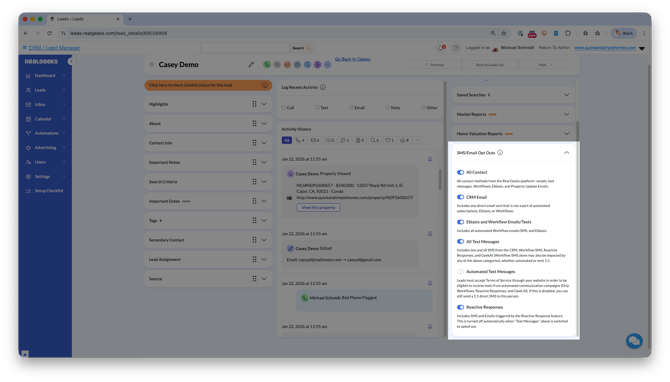The height and width of the screenshot is (382, 670).
Task: Open Automations in the sidebar
Action: coord(45,133)
